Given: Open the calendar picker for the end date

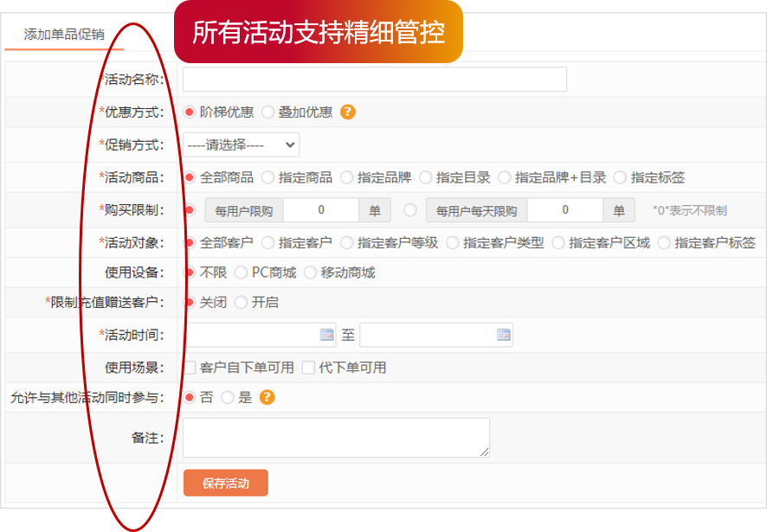Looking at the screenshot, I should 505,335.
